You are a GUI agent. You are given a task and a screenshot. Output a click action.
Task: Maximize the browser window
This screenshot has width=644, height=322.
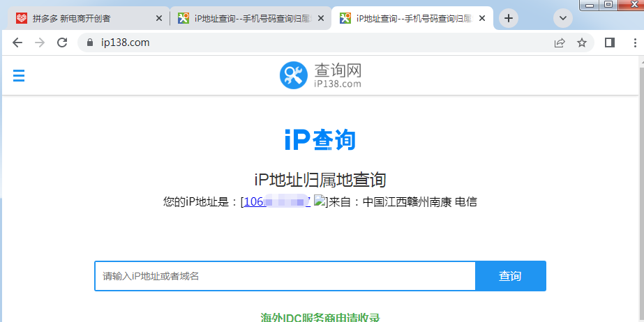(608, 4)
